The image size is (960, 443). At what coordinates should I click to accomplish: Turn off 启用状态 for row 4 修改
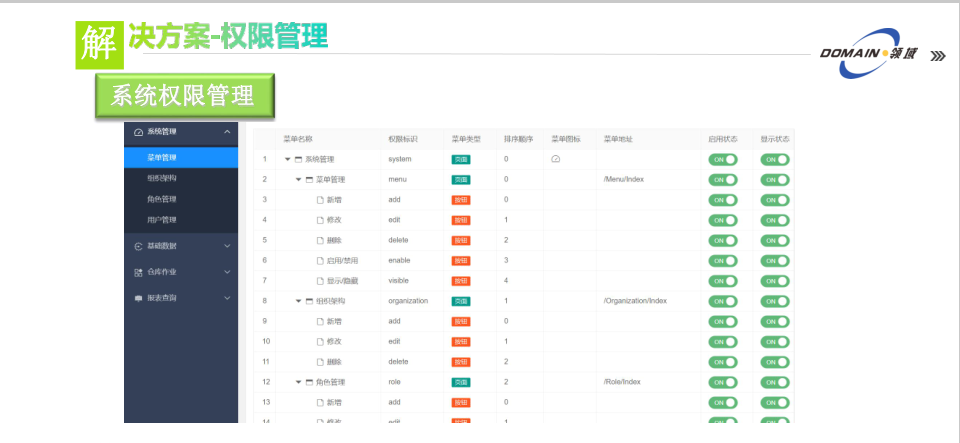(723, 220)
